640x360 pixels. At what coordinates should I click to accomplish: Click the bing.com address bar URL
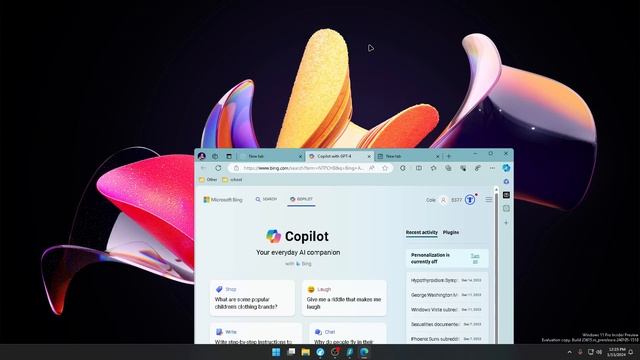pos(303,168)
